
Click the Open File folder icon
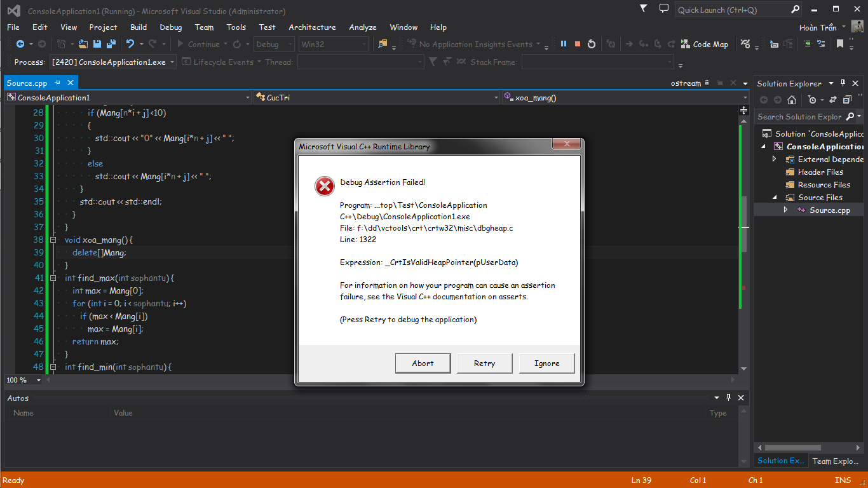(83, 44)
